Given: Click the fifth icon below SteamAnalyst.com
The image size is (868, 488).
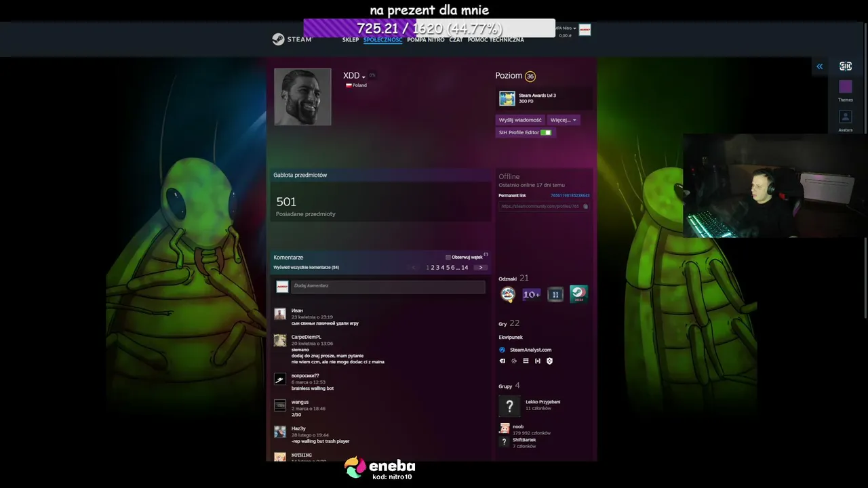Looking at the screenshot, I should pos(549,361).
